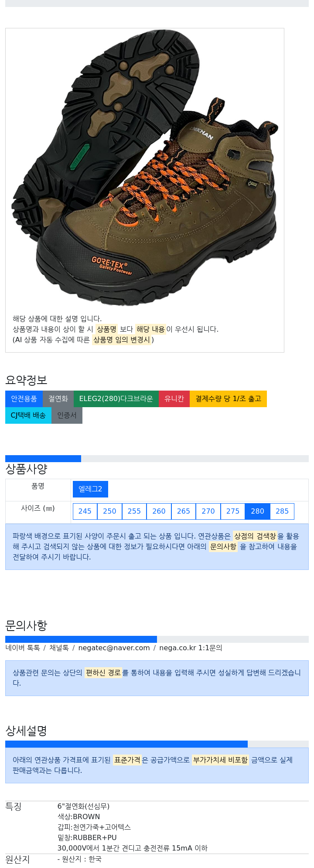Screen dimensions: 314x868
Task: Open the 절연화 gray tag
Action: (58, 399)
